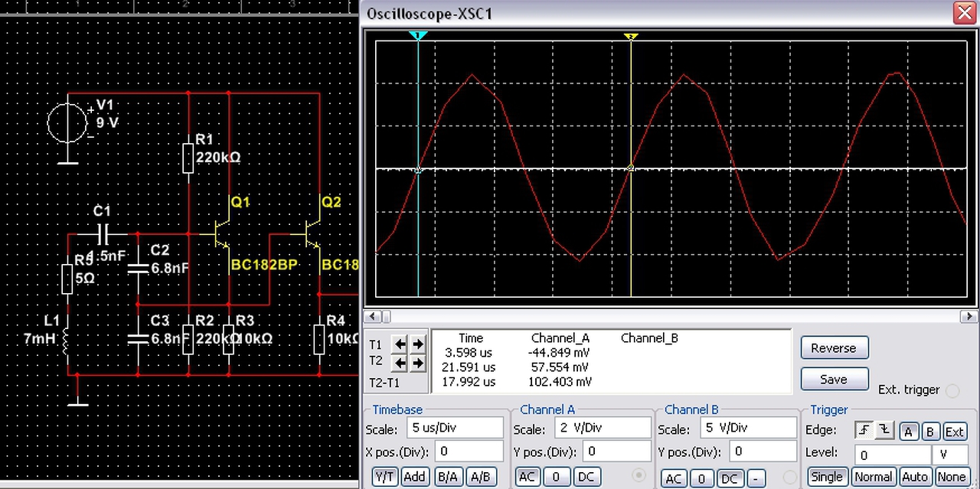Select resistor R2 symbol in schematic

point(188,340)
